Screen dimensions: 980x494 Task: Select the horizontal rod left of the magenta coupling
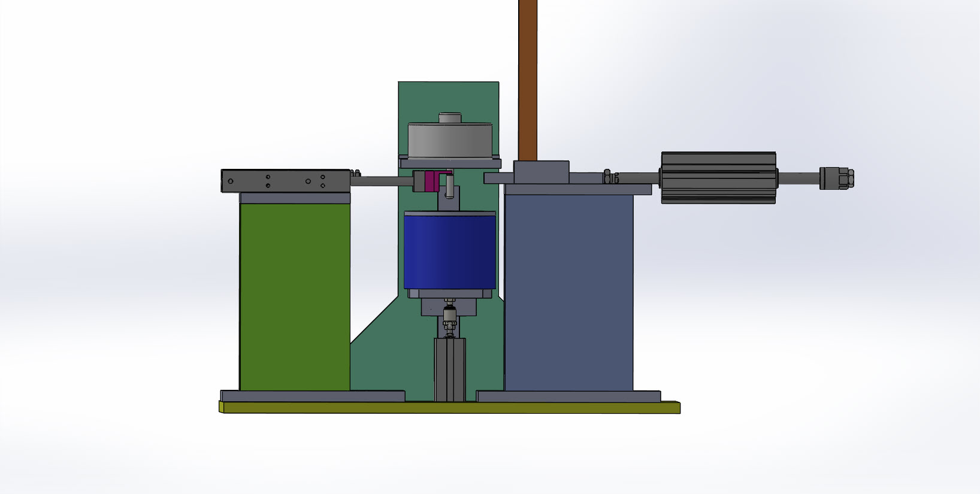[382, 181]
